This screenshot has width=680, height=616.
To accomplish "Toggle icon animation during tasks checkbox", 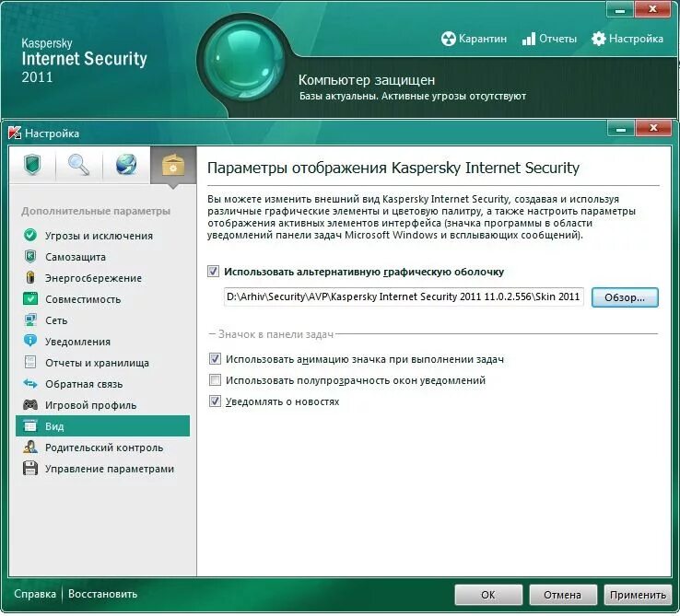I will (x=215, y=358).
